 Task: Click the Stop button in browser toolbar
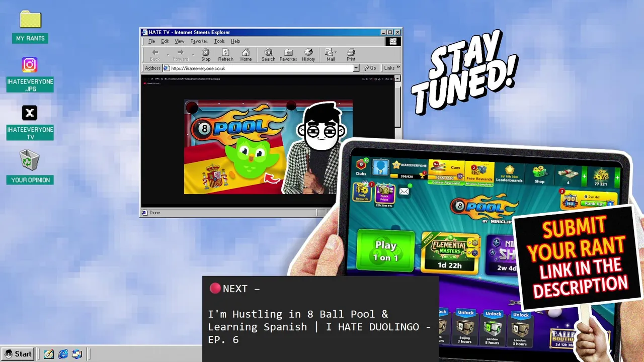coord(206,55)
